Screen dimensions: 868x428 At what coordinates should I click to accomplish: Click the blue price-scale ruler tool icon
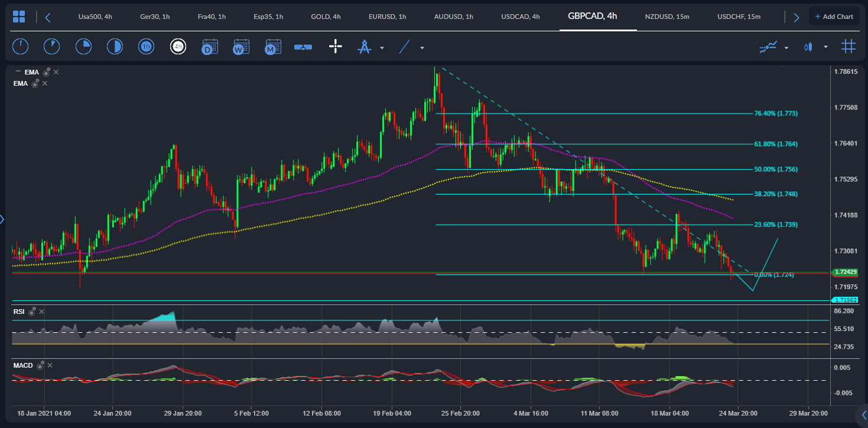tap(303, 47)
